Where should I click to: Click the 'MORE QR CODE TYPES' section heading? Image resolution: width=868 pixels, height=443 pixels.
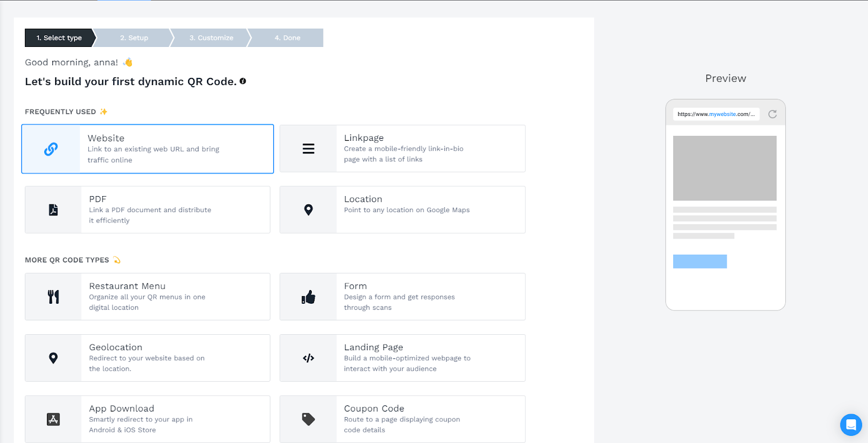point(67,260)
